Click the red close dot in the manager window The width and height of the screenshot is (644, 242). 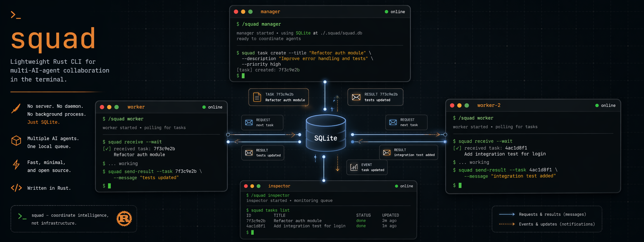tap(236, 12)
